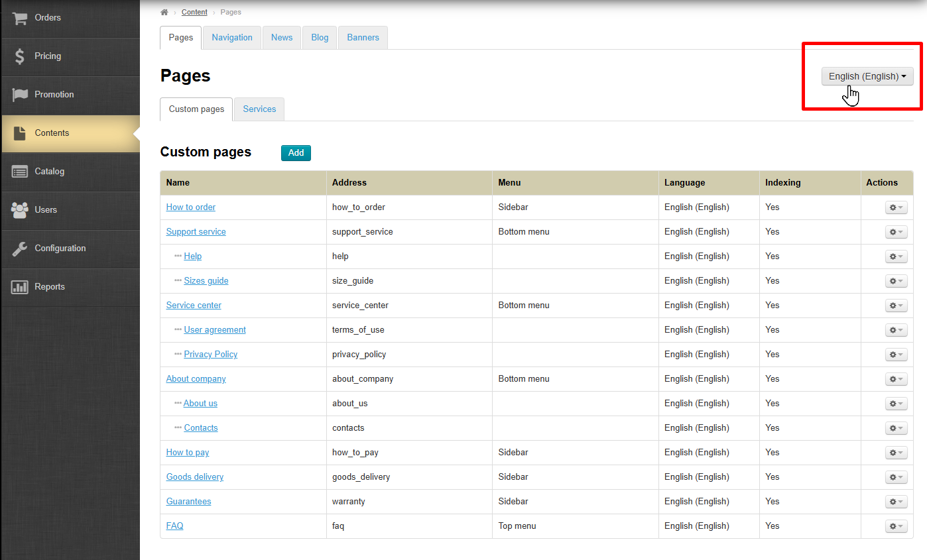Expand actions gear dropdown for FAQ row

(896, 526)
